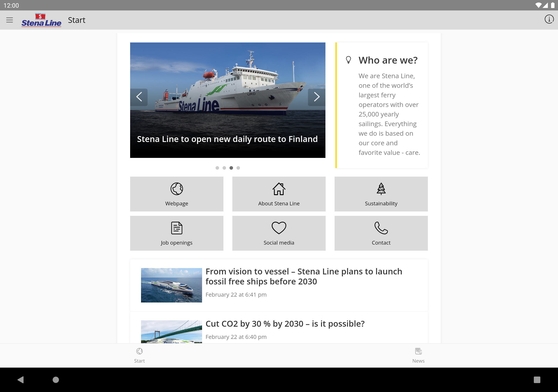Click the 'Who are we?' heading
This screenshot has width=558, height=392.
[388, 60]
